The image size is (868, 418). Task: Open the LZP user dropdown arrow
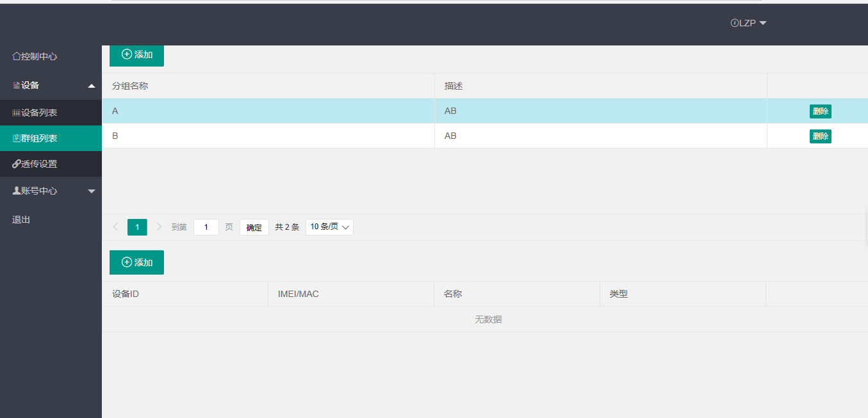coord(763,23)
